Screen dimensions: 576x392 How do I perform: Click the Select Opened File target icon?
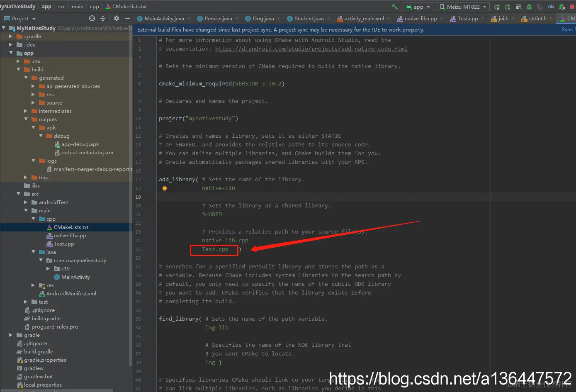coord(92,18)
